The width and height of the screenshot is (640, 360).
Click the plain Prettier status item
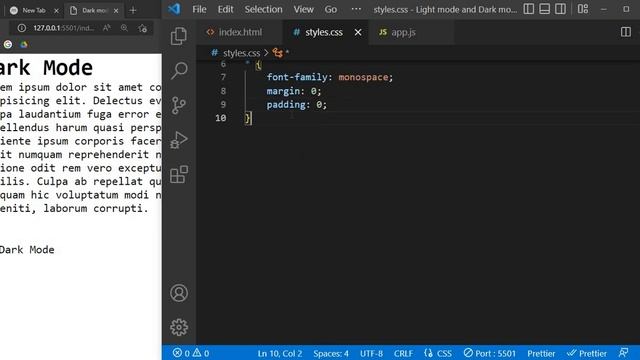541,353
